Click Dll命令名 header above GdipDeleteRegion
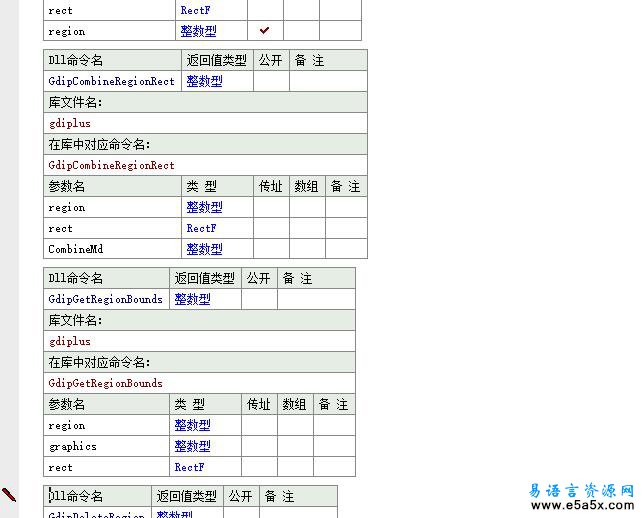 coord(97,496)
